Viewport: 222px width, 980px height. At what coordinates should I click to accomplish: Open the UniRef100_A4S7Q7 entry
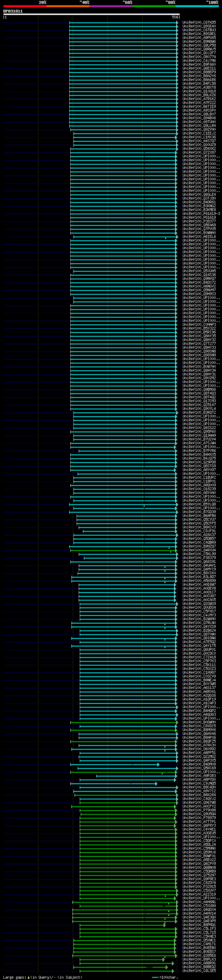pos(199,141)
